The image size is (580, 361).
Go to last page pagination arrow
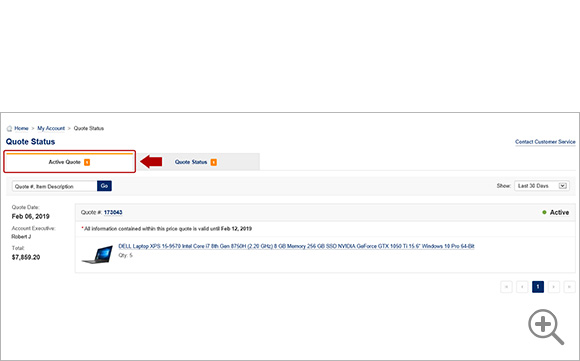coord(569,287)
